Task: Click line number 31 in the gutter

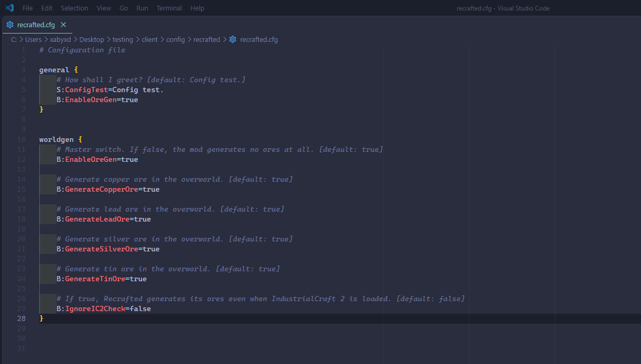Action: 21,348
